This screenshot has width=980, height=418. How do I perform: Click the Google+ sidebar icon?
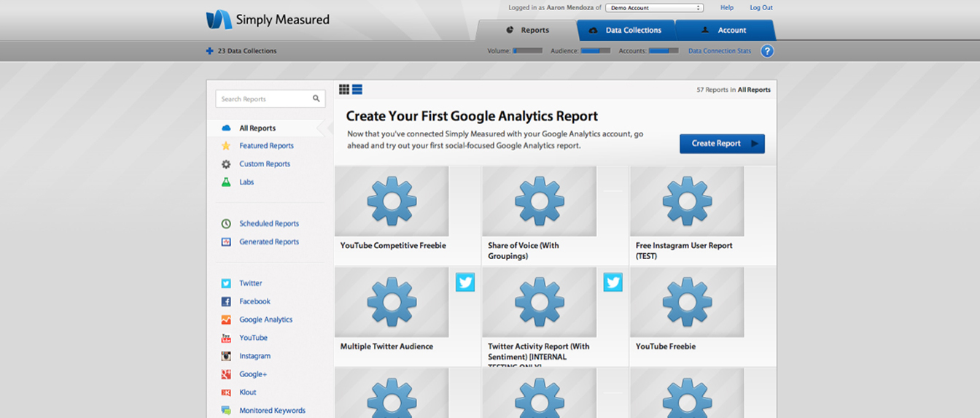[226, 374]
